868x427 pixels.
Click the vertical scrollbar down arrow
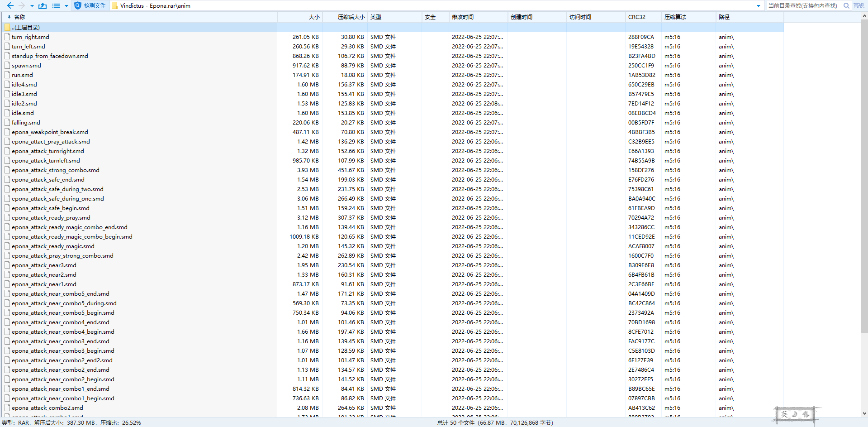coord(864,413)
